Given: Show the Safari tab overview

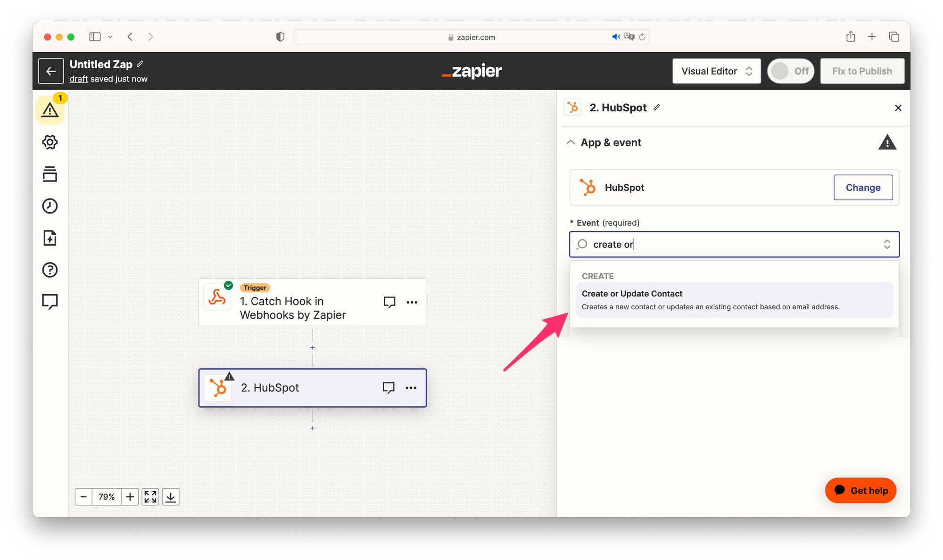Looking at the screenshot, I should (894, 37).
